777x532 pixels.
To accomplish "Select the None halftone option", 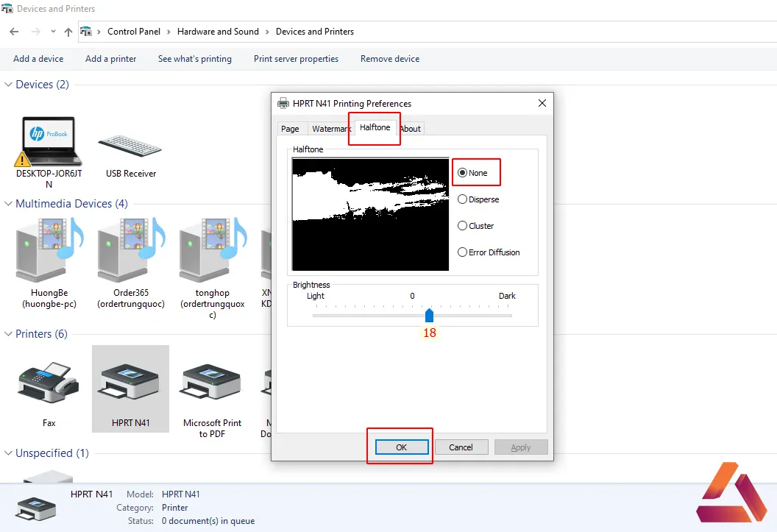I will (472, 173).
